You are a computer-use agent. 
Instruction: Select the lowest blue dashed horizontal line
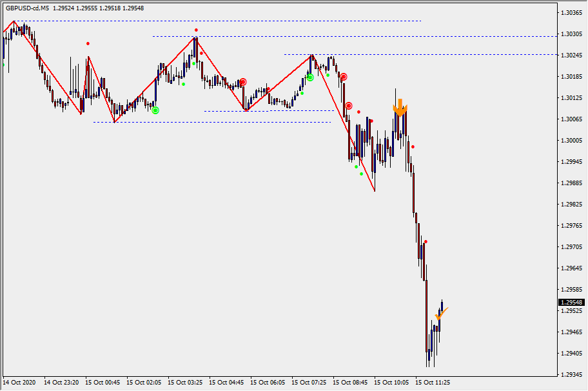click(x=213, y=122)
